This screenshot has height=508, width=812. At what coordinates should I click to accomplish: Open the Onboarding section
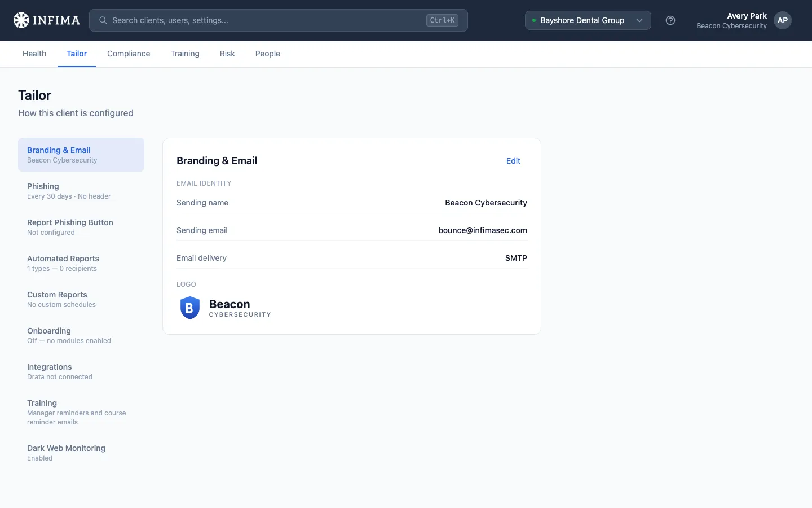pyautogui.click(x=81, y=335)
